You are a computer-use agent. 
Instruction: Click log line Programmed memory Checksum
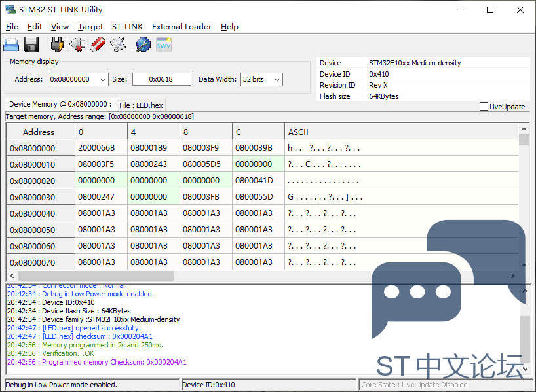[x=97, y=362]
